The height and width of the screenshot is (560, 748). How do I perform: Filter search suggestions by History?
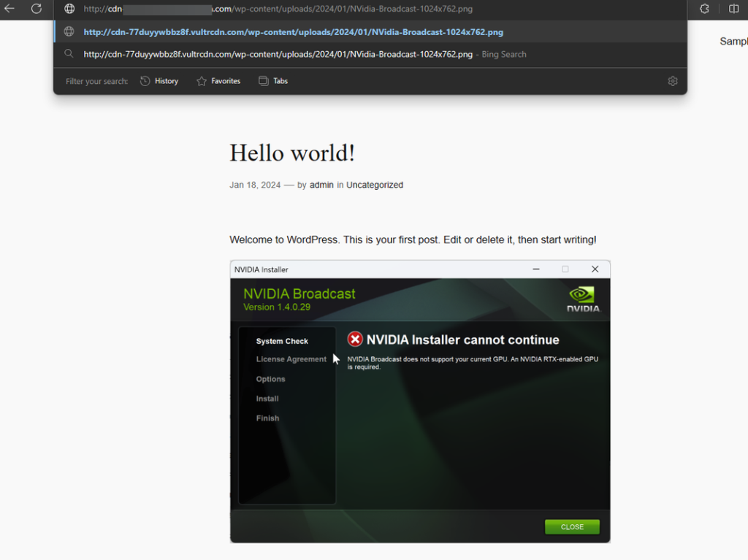pos(159,81)
